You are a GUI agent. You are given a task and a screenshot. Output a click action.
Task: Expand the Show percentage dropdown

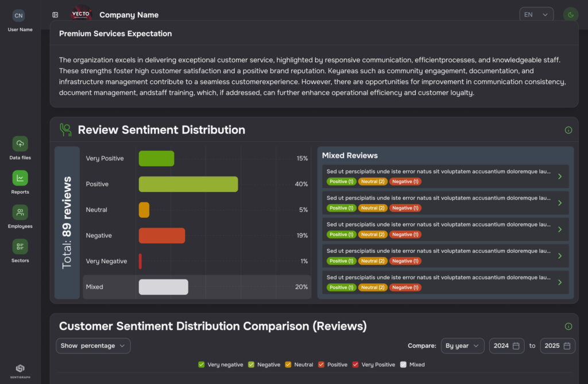pos(93,345)
